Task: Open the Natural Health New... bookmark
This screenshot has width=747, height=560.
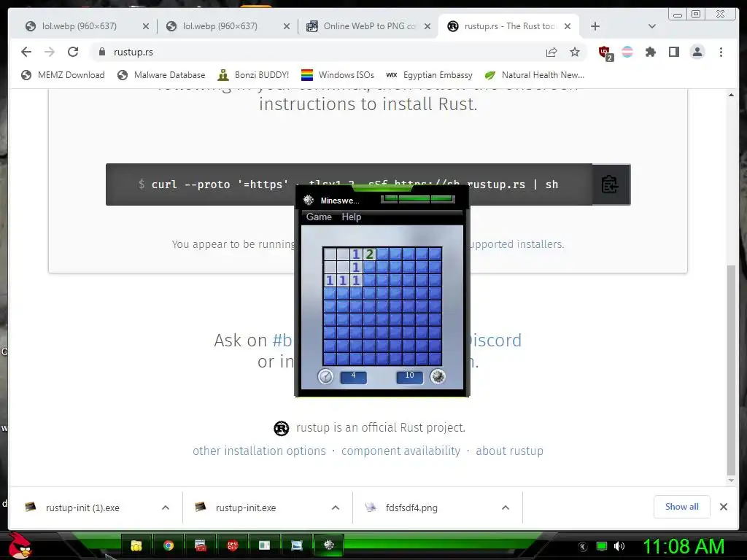Action: click(x=534, y=75)
